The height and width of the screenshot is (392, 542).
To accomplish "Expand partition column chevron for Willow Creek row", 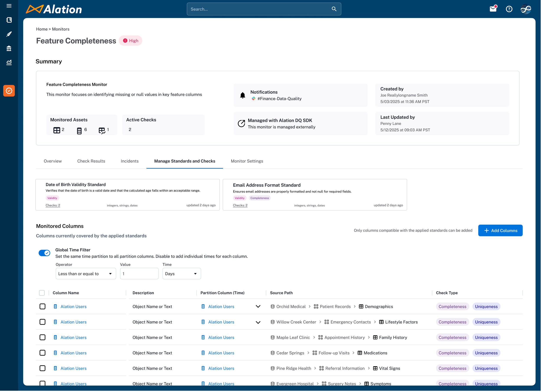I will [x=258, y=322].
